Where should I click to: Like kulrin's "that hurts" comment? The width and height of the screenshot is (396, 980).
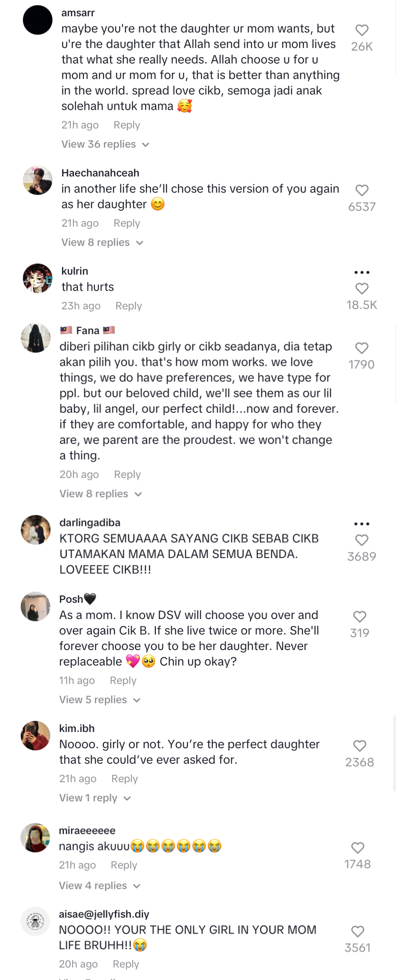pyautogui.click(x=362, y=288)
